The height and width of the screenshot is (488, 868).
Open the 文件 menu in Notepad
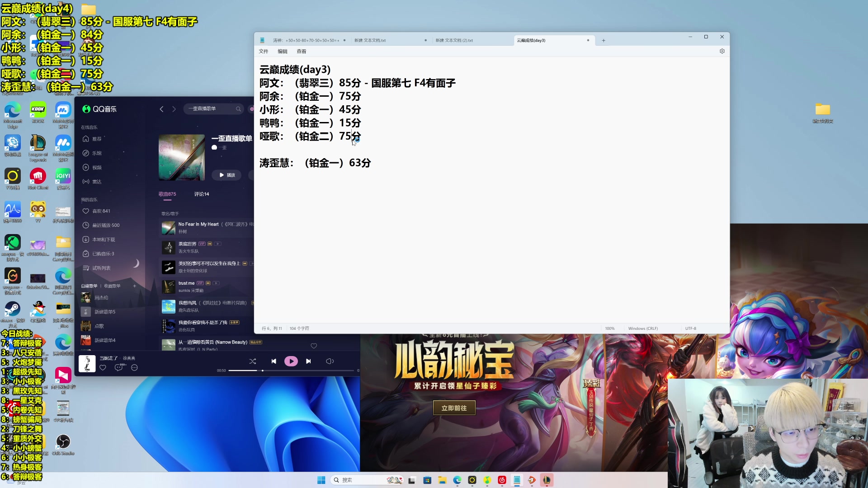click(264, 51)
